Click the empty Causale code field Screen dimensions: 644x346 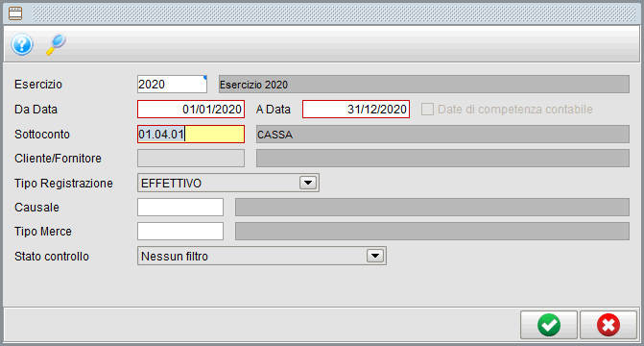point(180,207)
